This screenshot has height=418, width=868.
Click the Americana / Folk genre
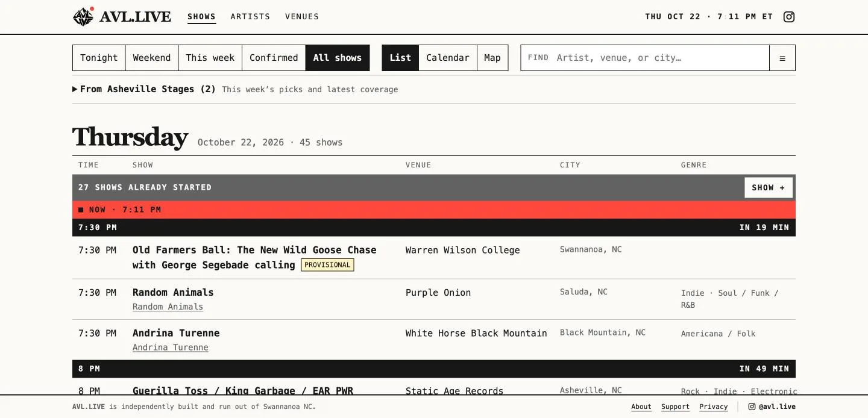(x=718, y=334)
